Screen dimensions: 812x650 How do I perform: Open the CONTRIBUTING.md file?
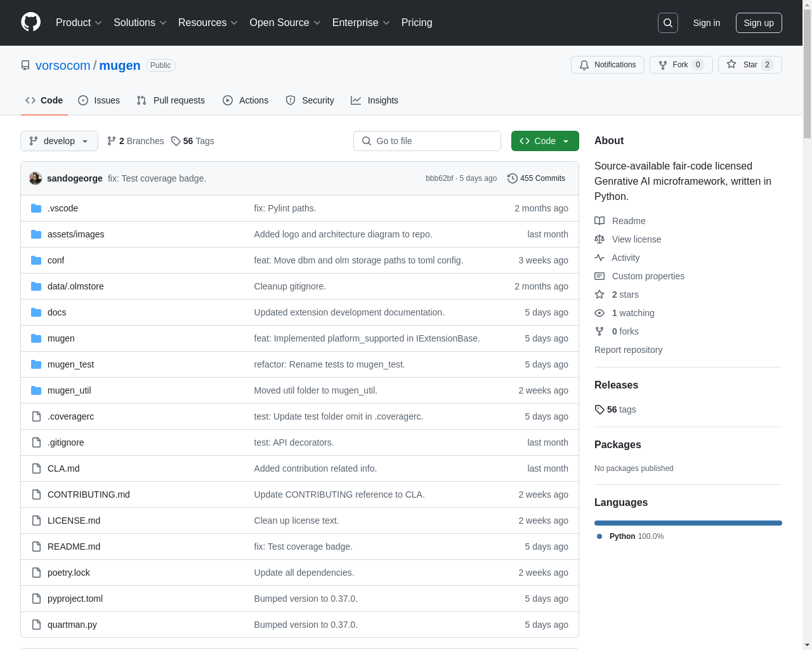coord(89,494)
